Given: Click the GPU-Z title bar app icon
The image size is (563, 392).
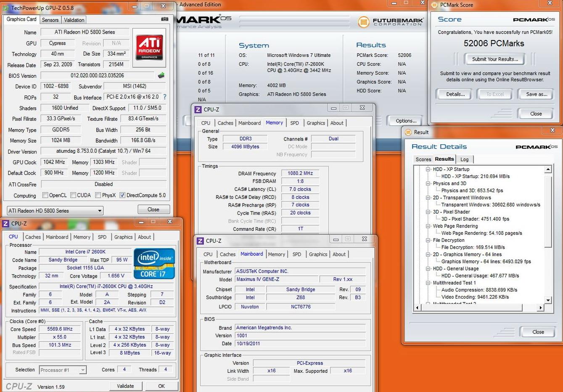Looking at the screenshot, I should [6, 8].
